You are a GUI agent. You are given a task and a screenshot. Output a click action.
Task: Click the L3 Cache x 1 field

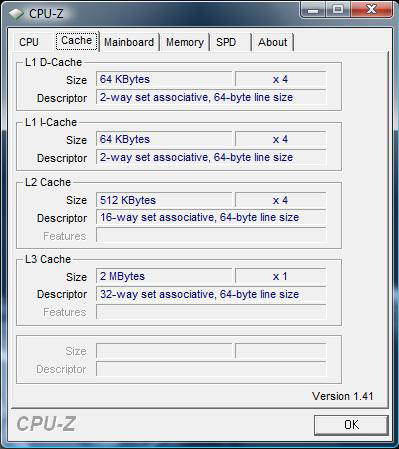(280, 276)
